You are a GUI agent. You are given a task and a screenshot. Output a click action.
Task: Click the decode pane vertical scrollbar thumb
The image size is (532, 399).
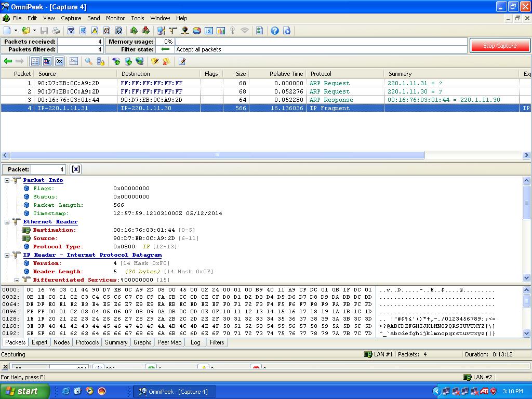coord(526,203)
